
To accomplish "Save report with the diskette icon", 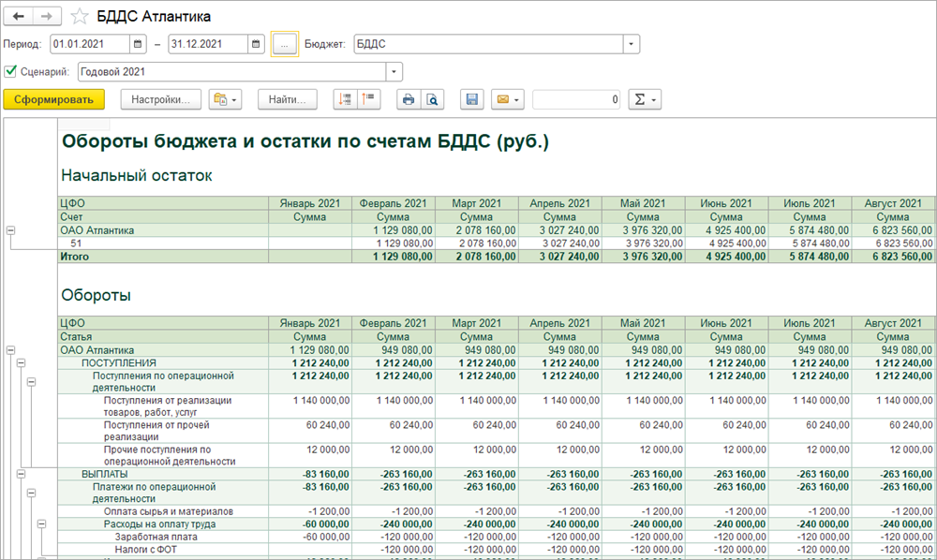I will [472, 99].
